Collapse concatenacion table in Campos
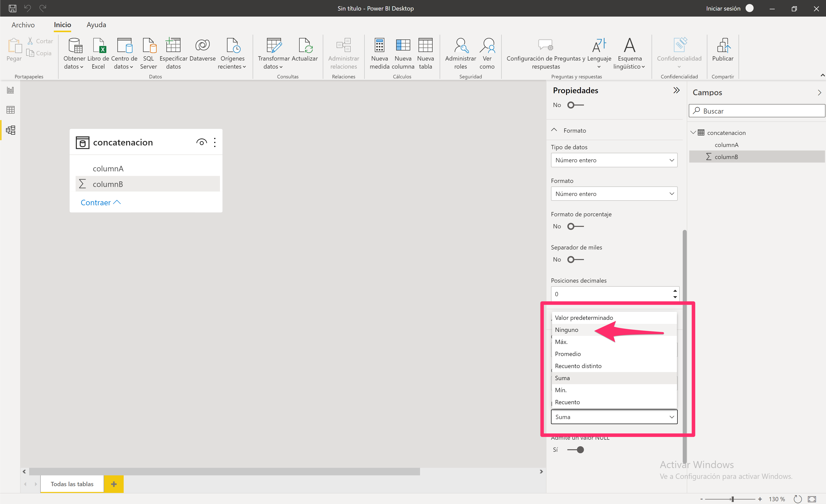The height and width of the screenshot is (504, 826). 693,132
